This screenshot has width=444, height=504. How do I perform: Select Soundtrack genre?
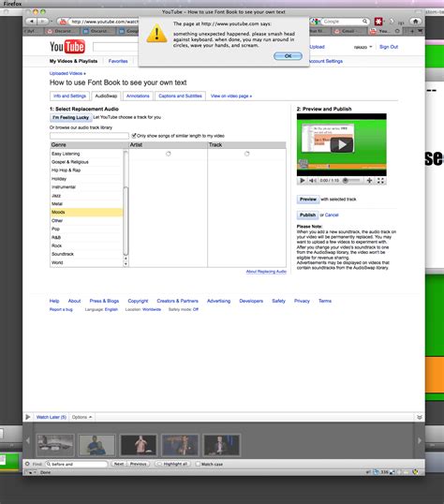coord(86,254)
